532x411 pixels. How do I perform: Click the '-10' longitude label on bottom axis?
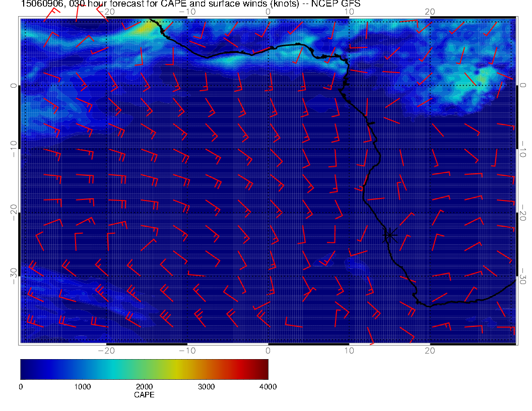point(187,351)
